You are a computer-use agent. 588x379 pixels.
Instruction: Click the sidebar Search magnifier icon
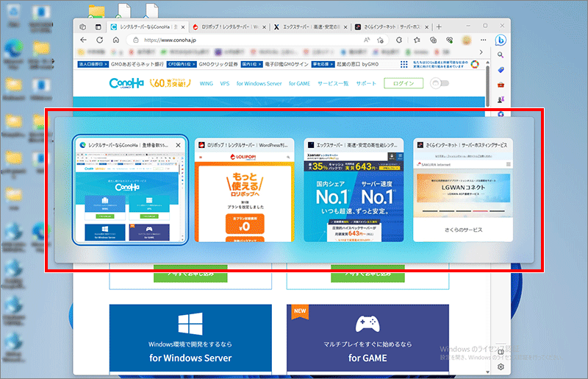click(501, 55)
